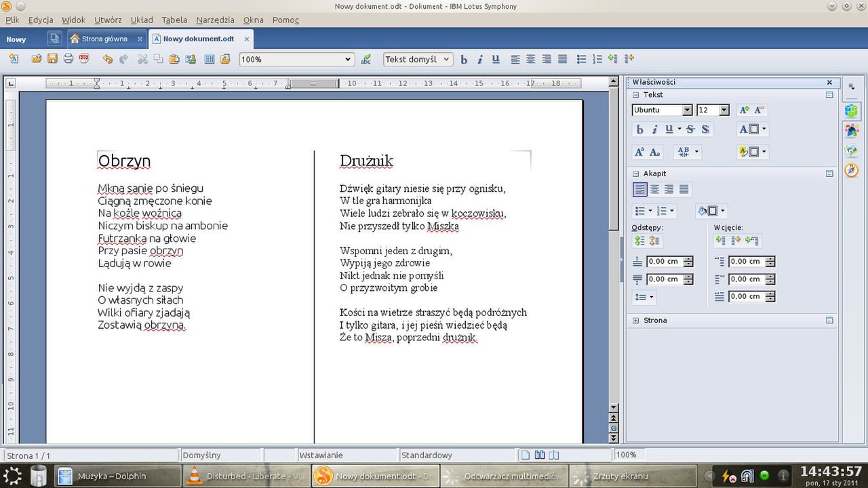The height and width of the screenshot is (488, 868).
Task: Apply subscript in the properties panel
Action: (654, 152)
